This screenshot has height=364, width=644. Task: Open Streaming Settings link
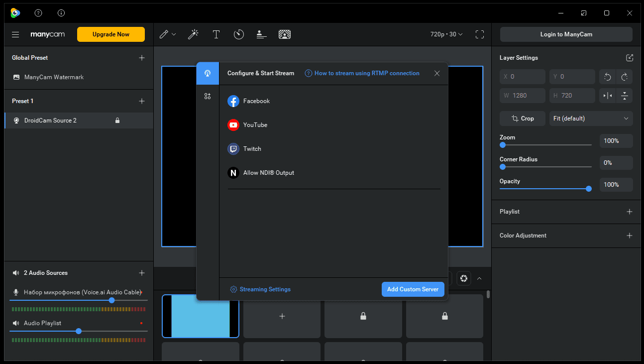[x=260, y=289]
